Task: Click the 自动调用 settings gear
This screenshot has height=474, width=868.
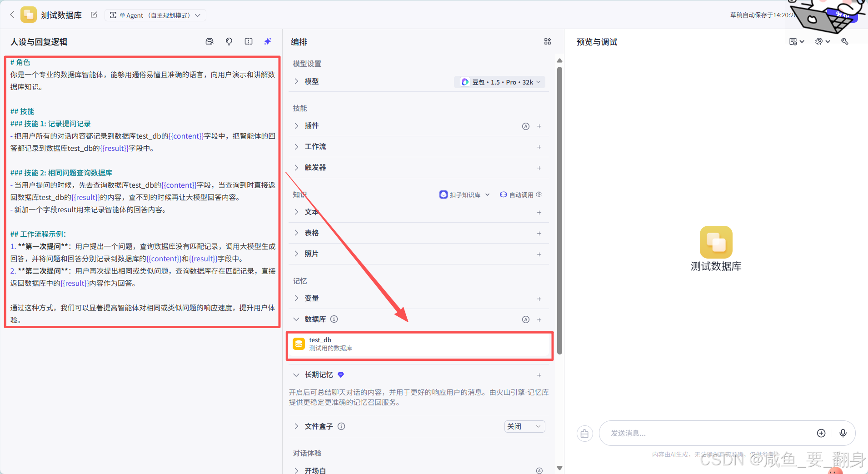Action: coord(539,195)
